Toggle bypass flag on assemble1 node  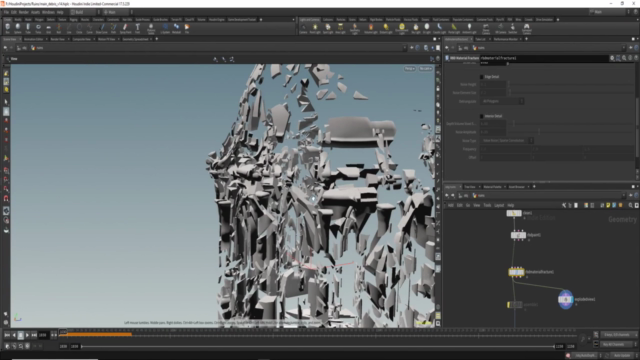click(x=509, y=305)
